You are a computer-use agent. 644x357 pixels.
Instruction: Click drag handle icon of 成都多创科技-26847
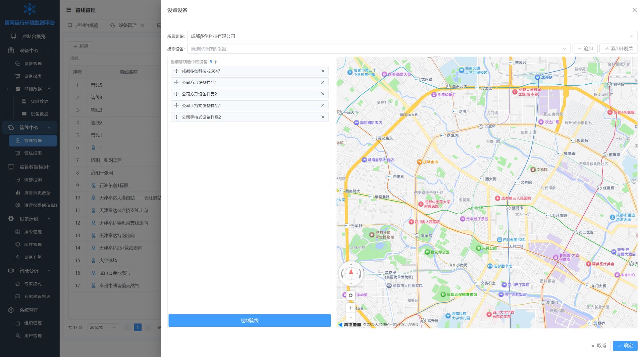pyautogui.click(x=176, y=71)
